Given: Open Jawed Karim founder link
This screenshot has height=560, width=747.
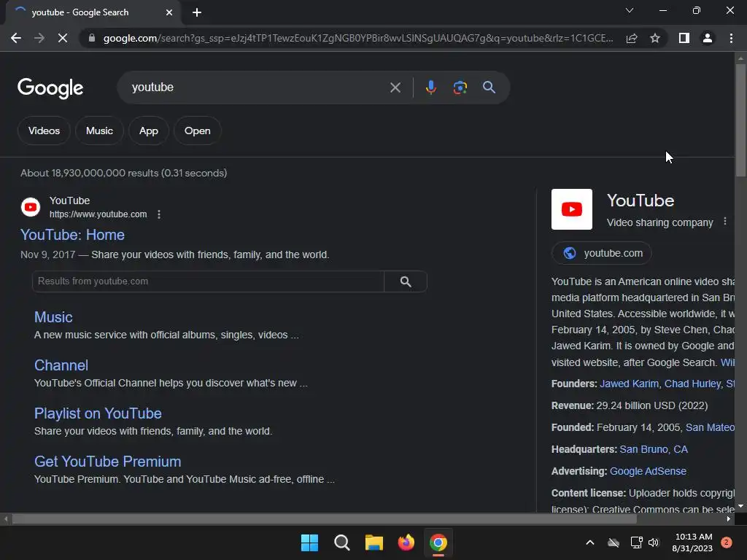Looking at the screenshot, I should click(629, 384).
